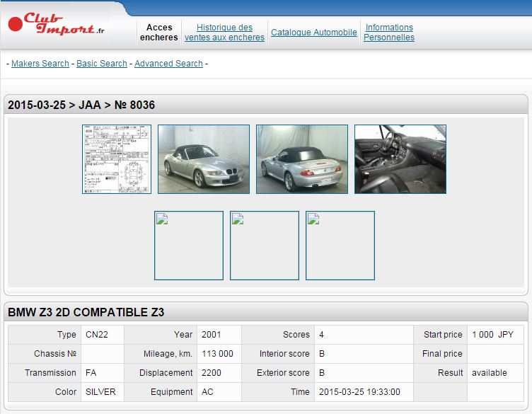Image resolution: width=532 pixels, height=414 pixels.
Task: Open the Acces encheres tab
Action: (x=159, y=33)
